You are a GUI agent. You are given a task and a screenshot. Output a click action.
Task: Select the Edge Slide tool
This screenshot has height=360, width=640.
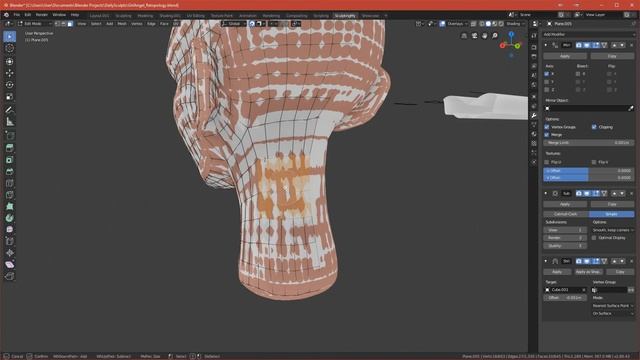click(10, 241)
